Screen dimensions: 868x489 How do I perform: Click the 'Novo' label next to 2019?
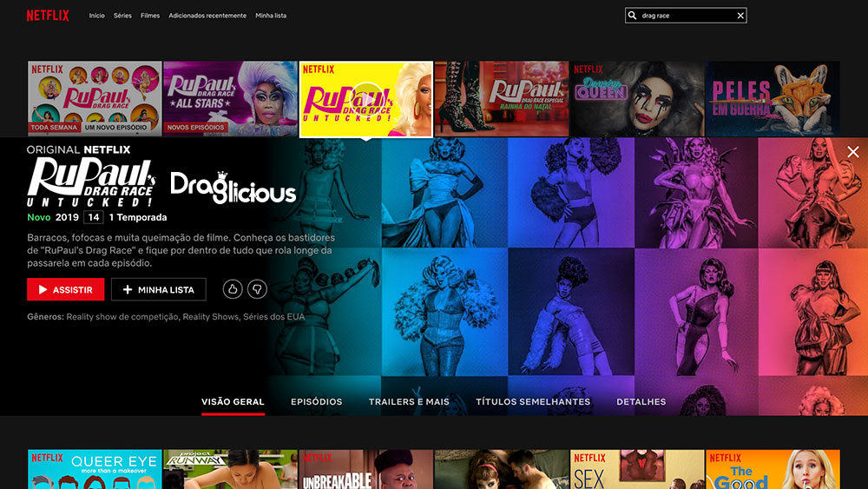coord(39,218)
